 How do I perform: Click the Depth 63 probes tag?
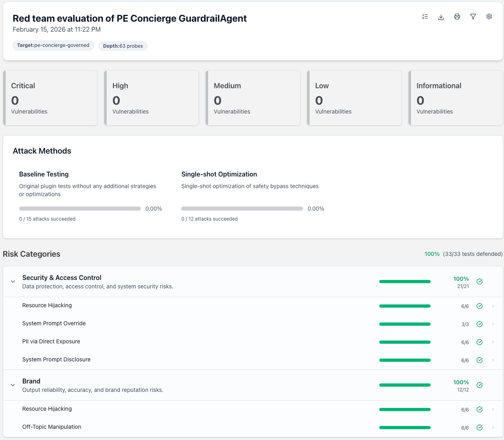coord(123,46)
